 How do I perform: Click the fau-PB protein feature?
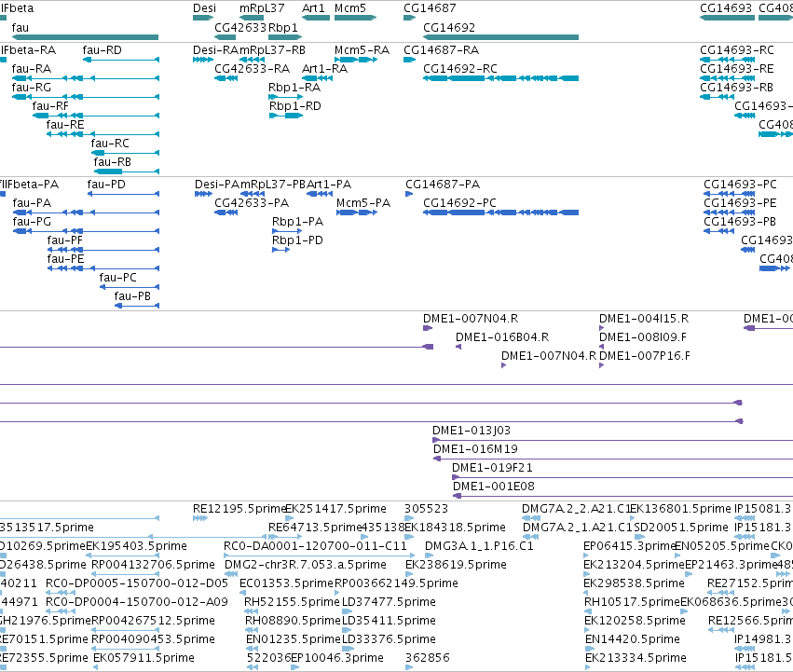click(137, 306)
